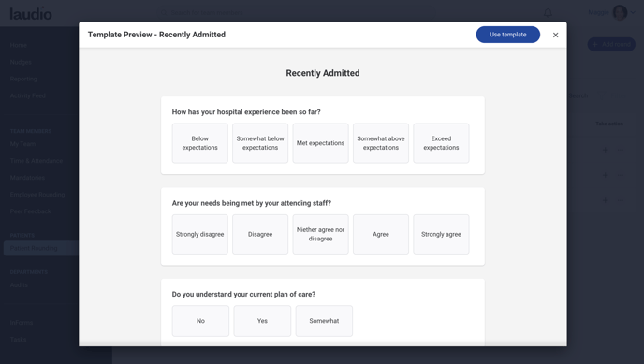The height and width of the screenshot is (364, 644).
Task: Go to Home in sidebar
Action: coord(19,45)
